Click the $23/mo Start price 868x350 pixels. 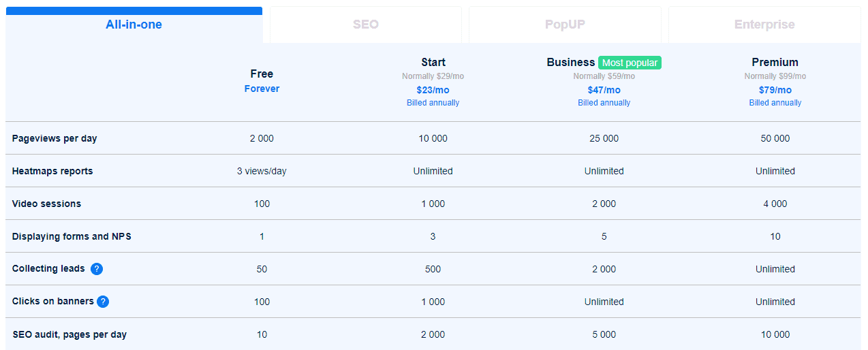click(x=433, y=90)
